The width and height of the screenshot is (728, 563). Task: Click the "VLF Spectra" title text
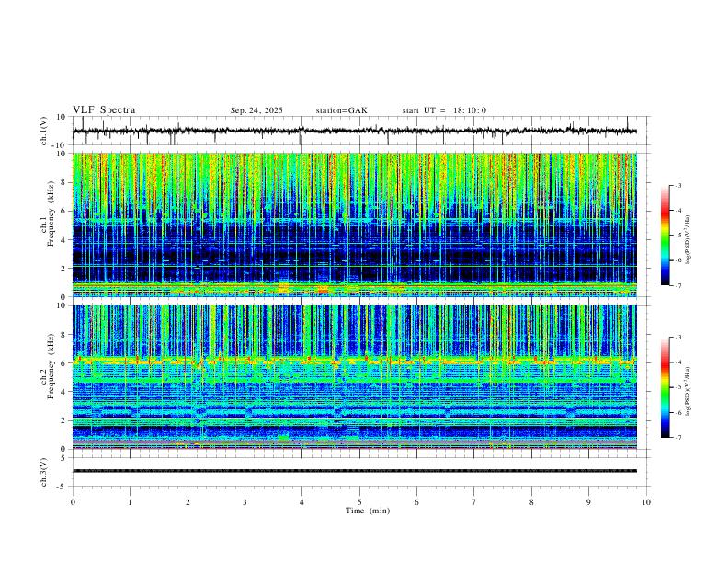(104, 110)
